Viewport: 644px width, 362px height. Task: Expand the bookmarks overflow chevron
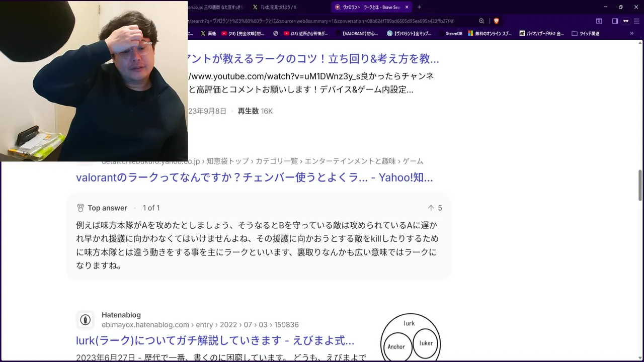click(x=632, y=34)
